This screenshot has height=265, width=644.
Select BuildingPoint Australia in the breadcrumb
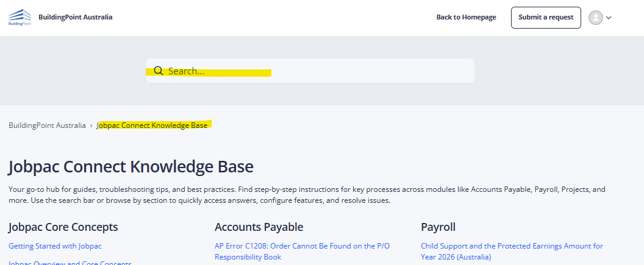(x=47, y=125)
